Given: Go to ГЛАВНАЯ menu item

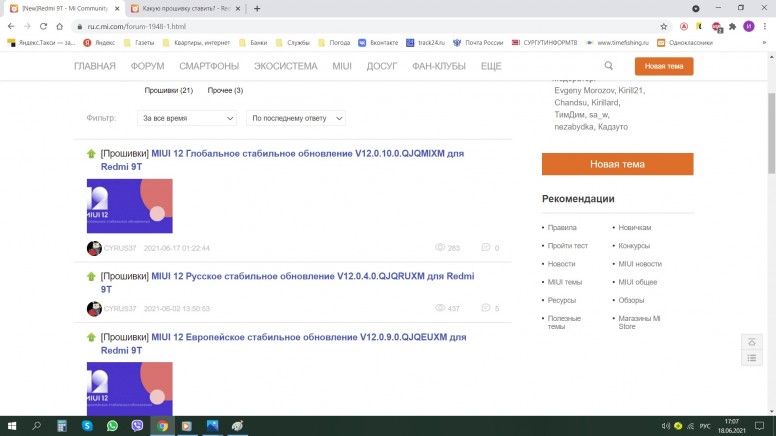Looking at the screenshot, I should tap(95, 66).
